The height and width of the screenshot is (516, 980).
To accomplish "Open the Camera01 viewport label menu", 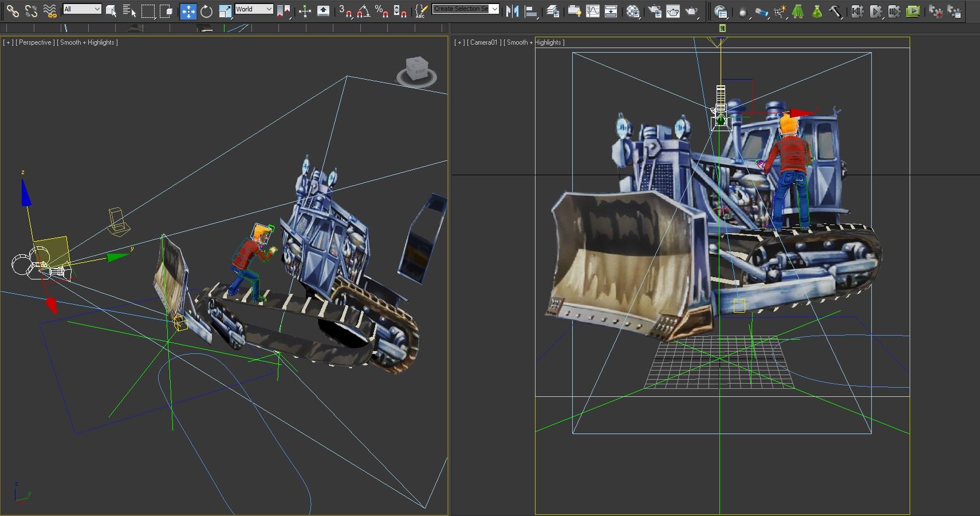I will click(484, 42).
